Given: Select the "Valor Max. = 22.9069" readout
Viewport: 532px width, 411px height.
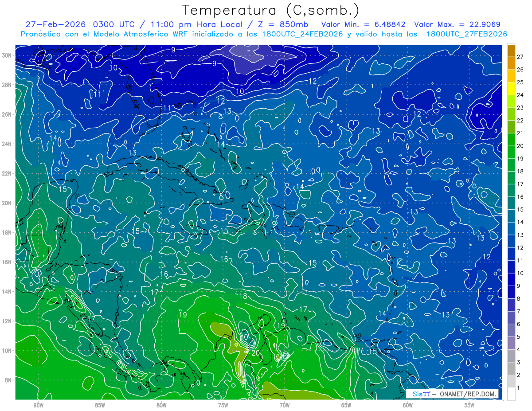Looking at the screenshot, I should coord(457,24).
